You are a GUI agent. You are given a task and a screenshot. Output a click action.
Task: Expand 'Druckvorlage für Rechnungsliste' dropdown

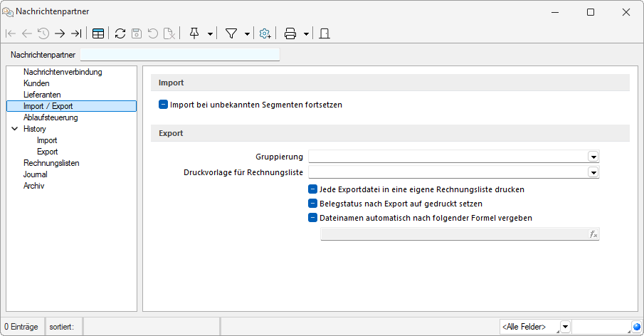pos(593,172)
